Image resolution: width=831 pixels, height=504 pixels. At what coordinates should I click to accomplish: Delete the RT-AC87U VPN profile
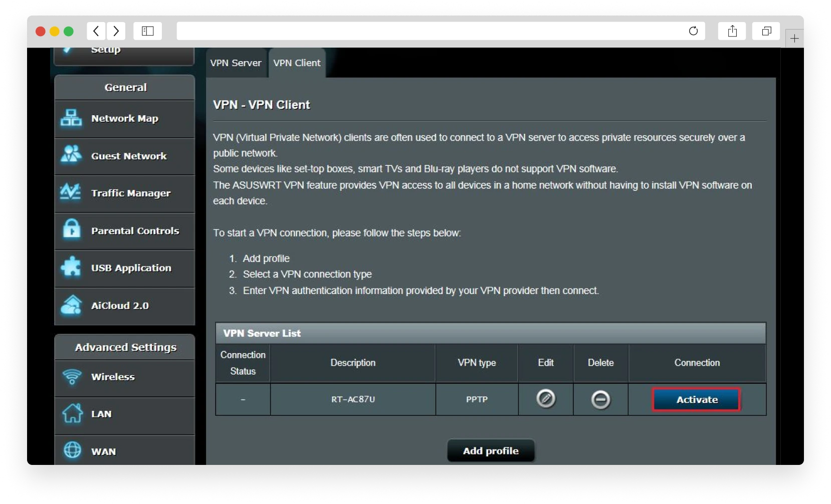tap(600, 399)
